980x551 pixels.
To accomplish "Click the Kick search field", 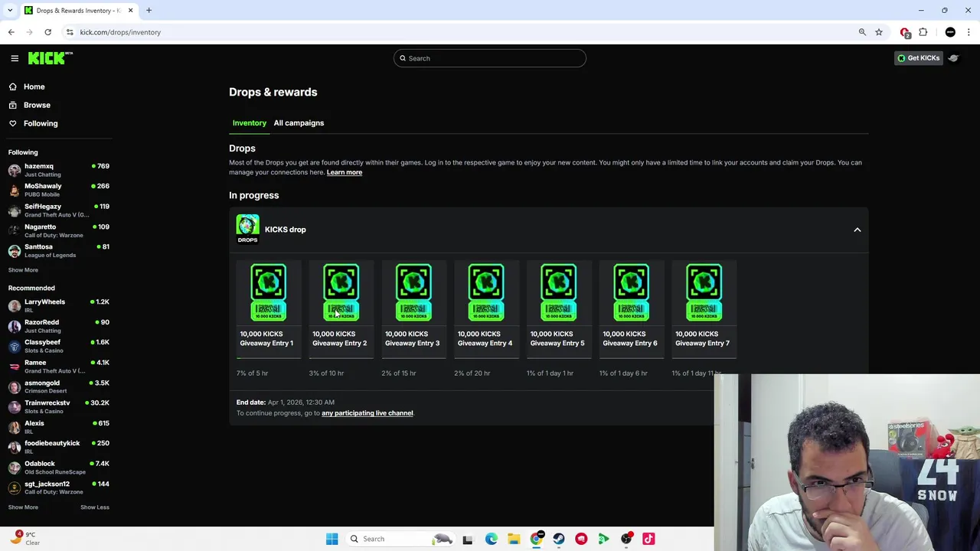I will [x=490, y=58].
